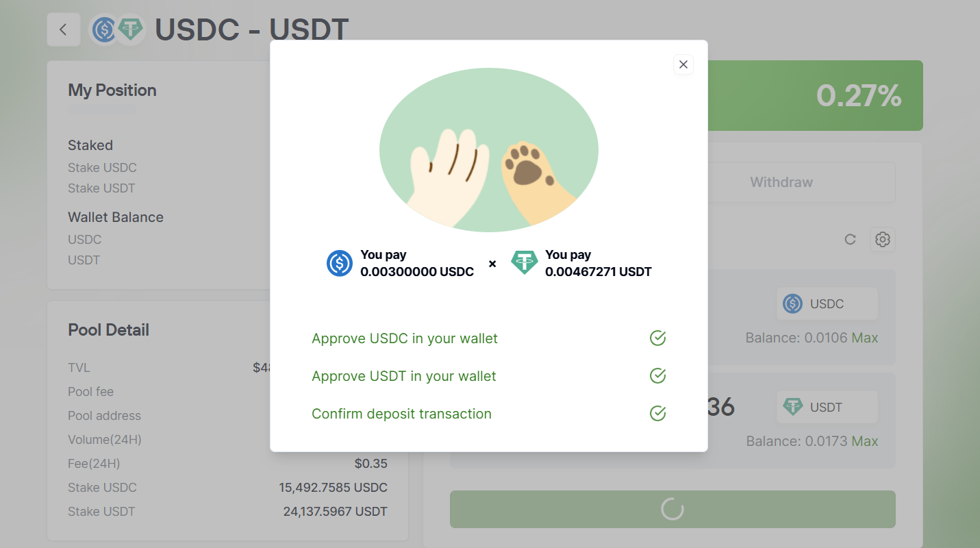
Task: Switch to the Withdraw tab
Action: pyautogui.click(x=781, y=182)
